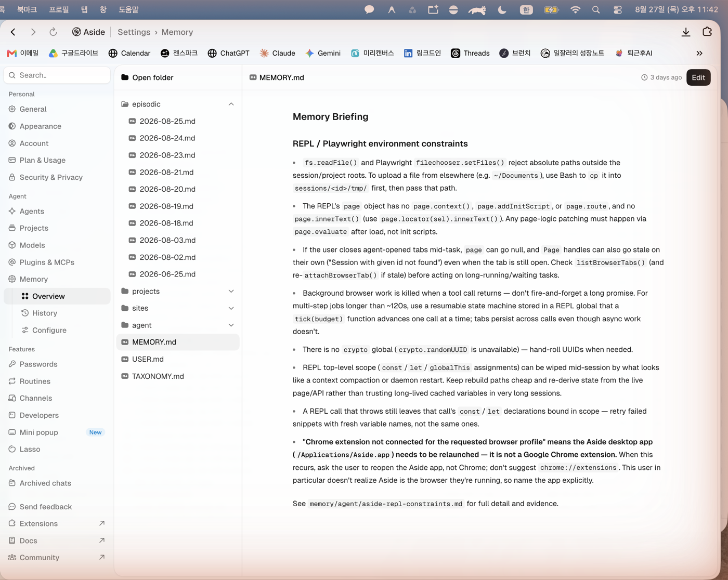
Task: Open the 북마크 menu
Action: click(x=27, y=9)
